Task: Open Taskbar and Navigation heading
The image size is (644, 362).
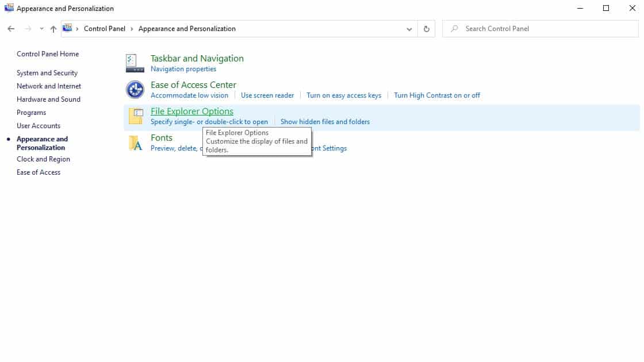Action: click(x=197, y=58)
